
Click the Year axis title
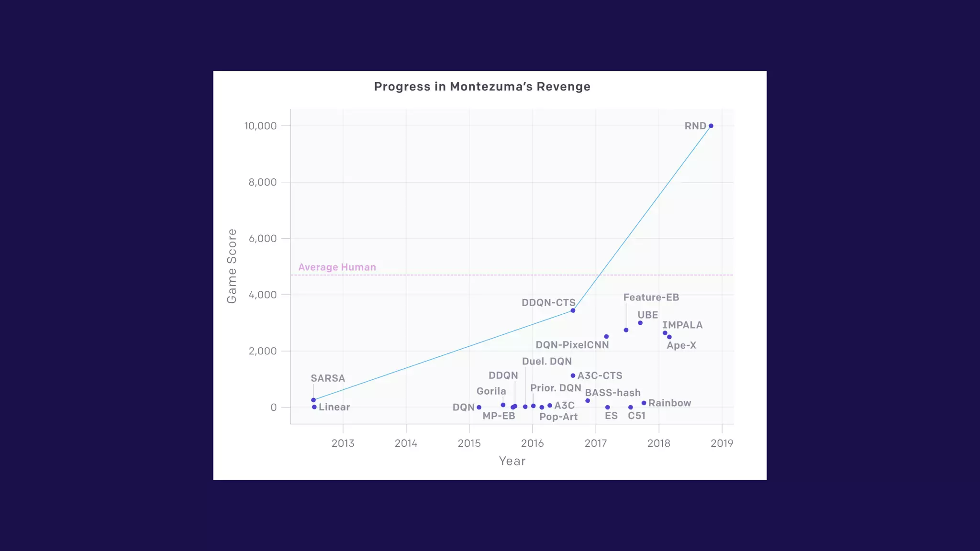pyautogui.click(x=512, y=461)
